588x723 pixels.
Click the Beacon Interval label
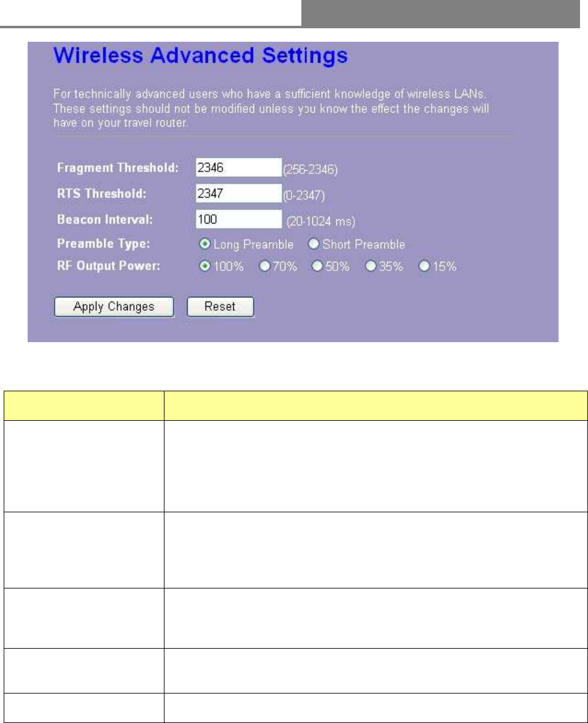point(104,219)
